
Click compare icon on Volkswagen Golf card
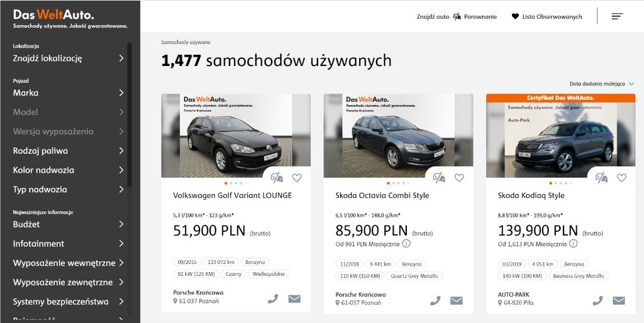pos(277,178)
